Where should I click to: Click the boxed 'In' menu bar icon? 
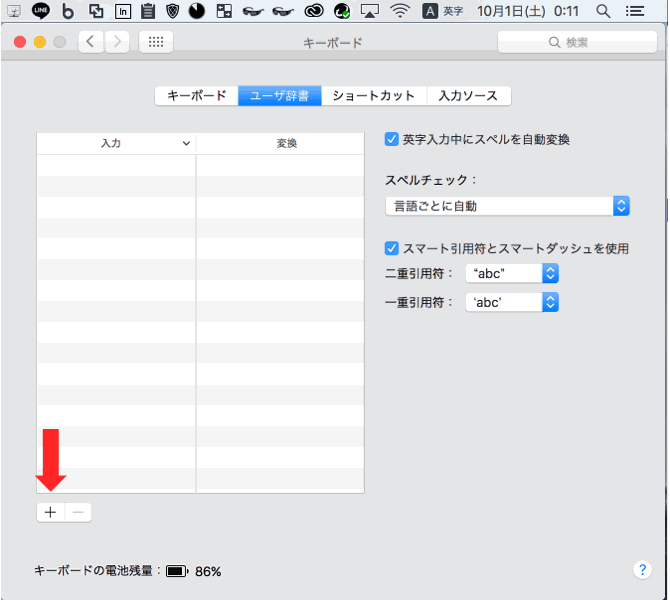[123, 12]
